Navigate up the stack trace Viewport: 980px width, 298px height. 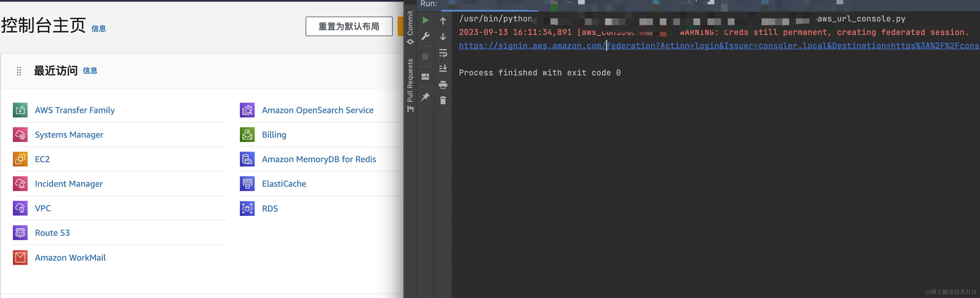click(x=443, y=20)
